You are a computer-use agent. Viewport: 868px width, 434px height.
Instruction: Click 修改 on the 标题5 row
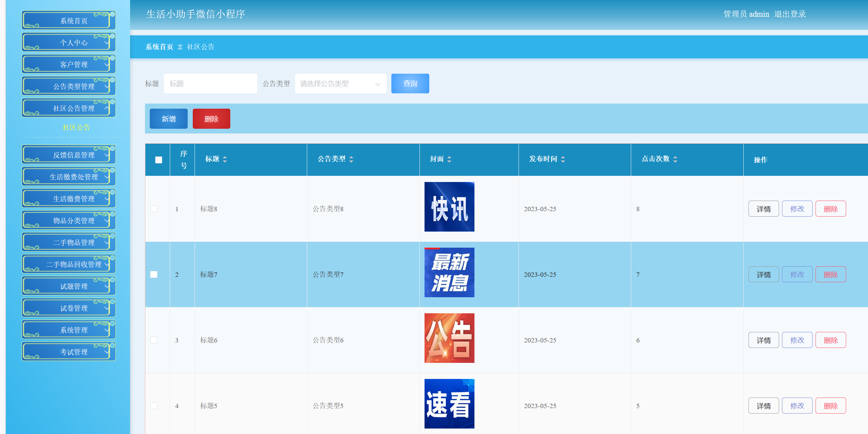click(x=797, y=405)
